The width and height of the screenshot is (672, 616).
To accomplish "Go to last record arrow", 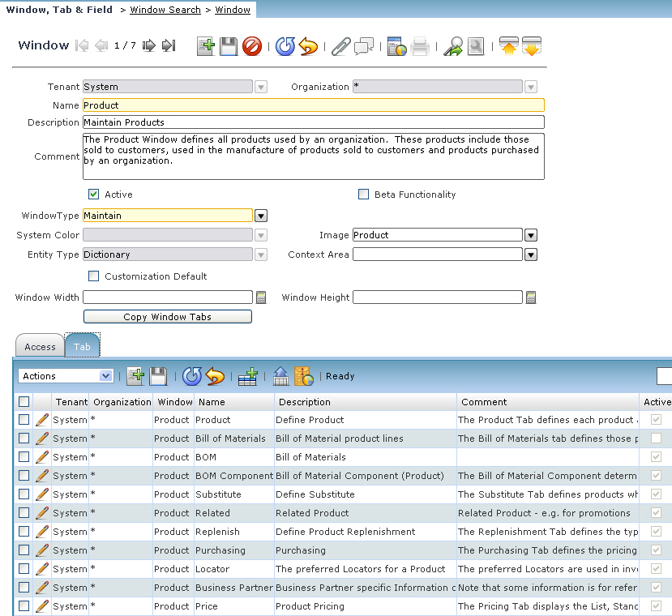I will tap(169, 45).
